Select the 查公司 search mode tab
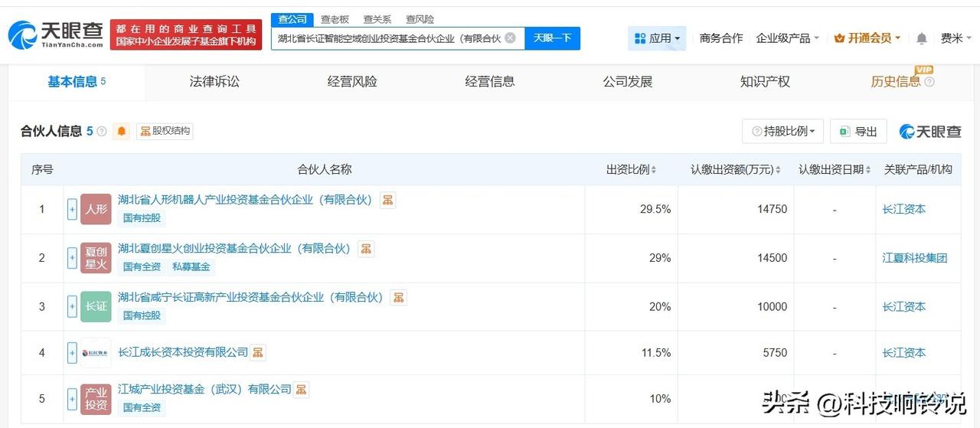This screenshot has width=980, height=428. (x=292, y=19)
